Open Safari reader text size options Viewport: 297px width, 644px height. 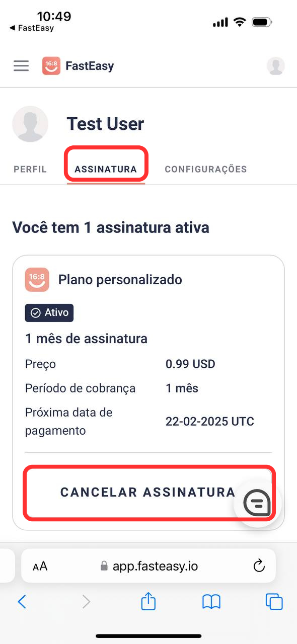point(40,567)
